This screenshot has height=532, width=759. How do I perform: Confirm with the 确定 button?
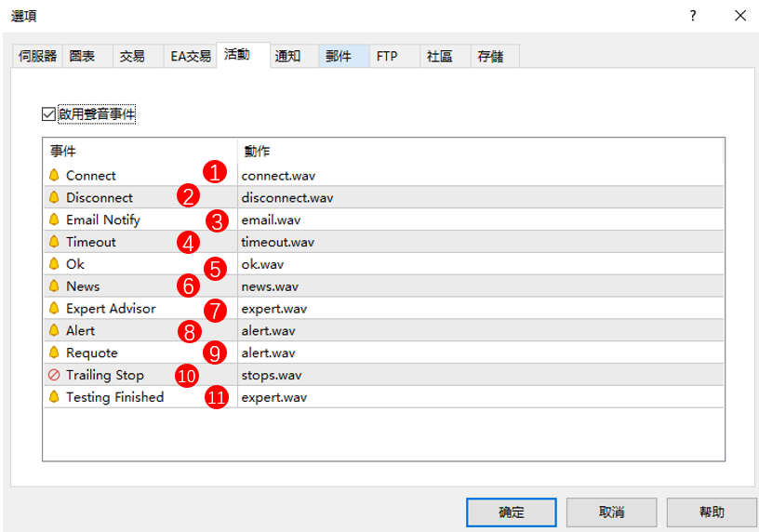pos(512,512)
